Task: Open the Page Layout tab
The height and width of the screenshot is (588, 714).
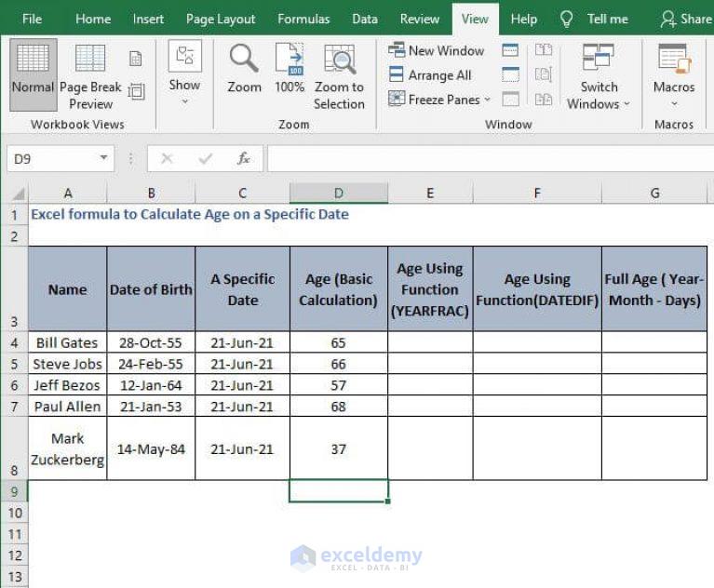Action: 221,19
